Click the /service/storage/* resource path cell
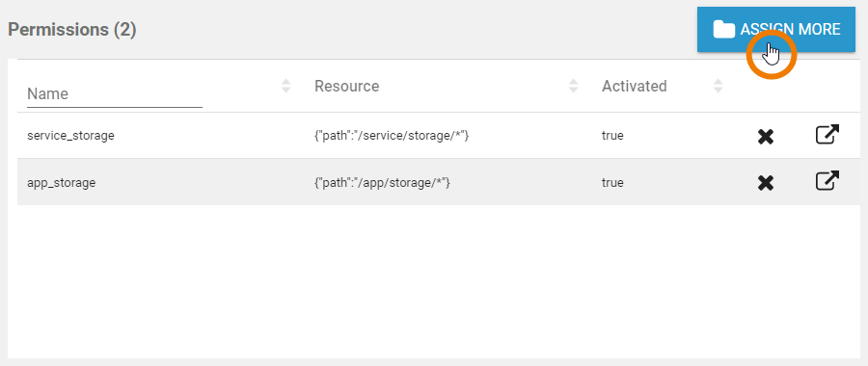This screenshot has width=868, height=366. 392,136
